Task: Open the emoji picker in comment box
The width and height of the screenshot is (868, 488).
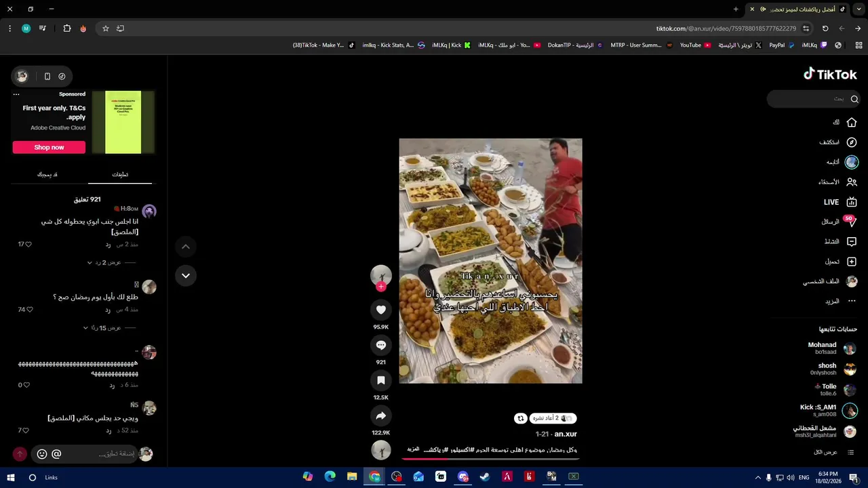Action: click(x=42, y=454)
